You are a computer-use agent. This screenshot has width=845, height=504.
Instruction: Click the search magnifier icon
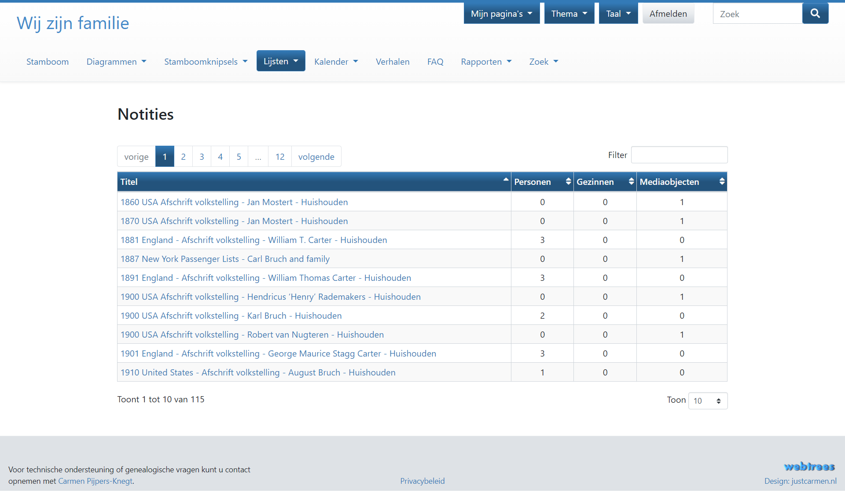pos(816,13)
